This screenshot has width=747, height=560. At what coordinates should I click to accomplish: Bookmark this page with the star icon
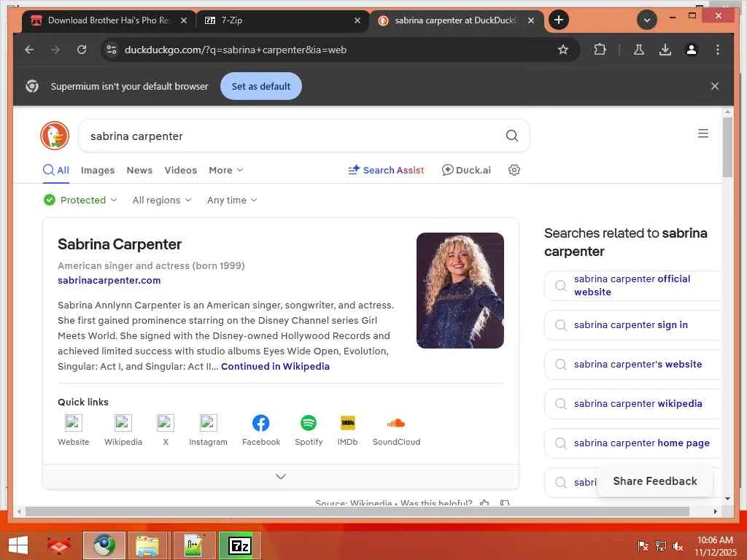[562, 50]
